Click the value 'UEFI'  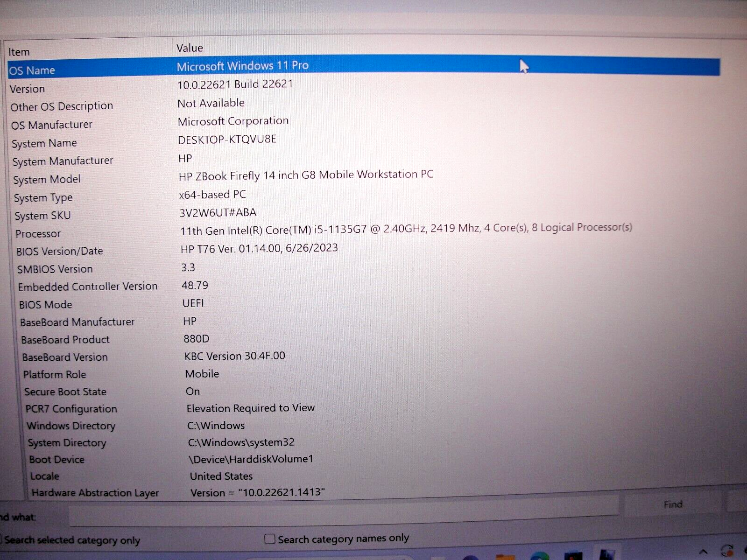(193, 303)
